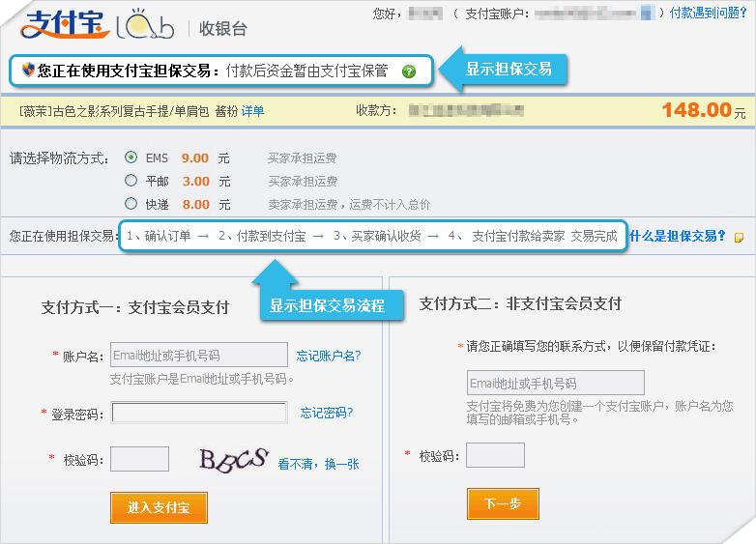Click the Alipay logo
The height and width of the screenshot is (544, 756).
[64, 25]
